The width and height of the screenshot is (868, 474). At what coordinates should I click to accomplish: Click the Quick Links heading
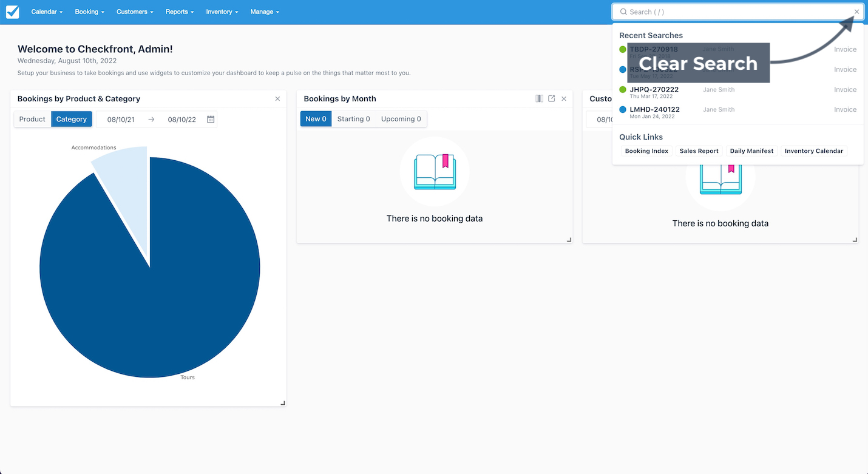(641, 137)
